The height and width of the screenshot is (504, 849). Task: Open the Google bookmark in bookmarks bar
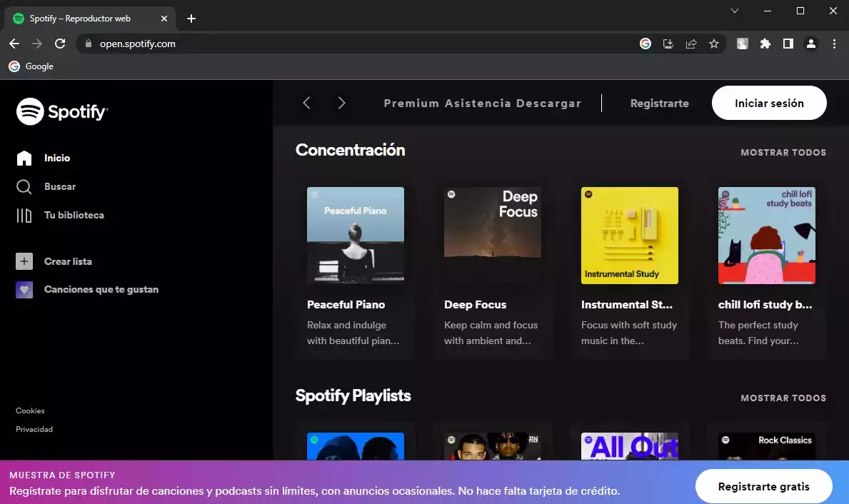(x=31, y=66)
